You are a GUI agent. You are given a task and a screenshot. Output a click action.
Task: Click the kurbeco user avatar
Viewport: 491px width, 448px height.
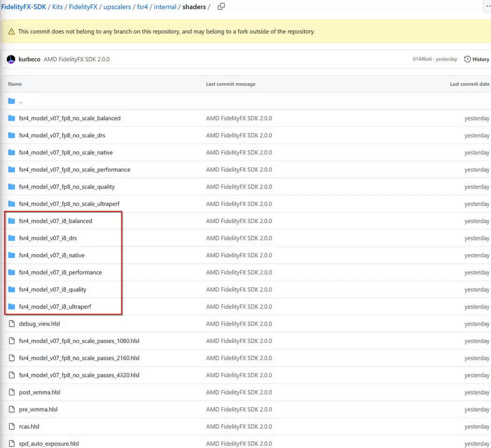[x=11, y=59]
